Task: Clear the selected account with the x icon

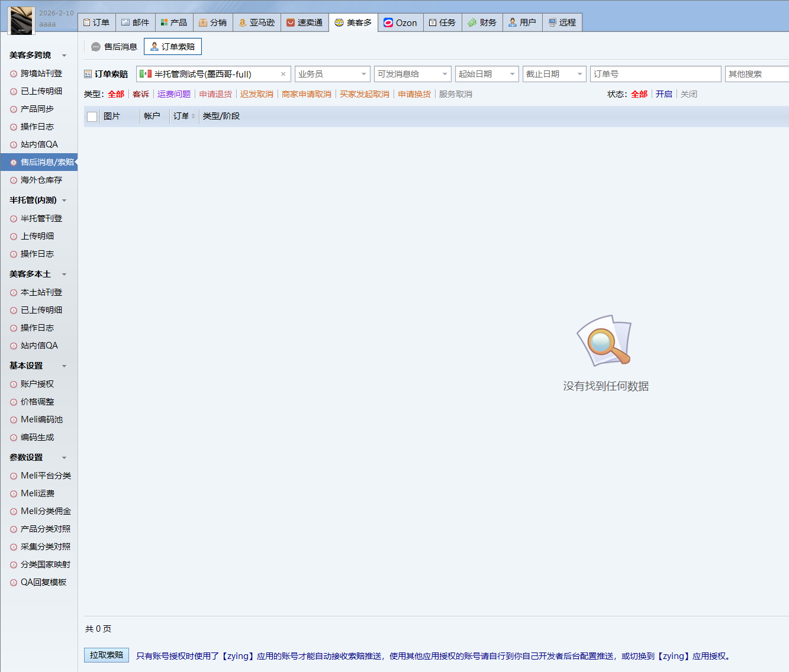Action: 283,74
